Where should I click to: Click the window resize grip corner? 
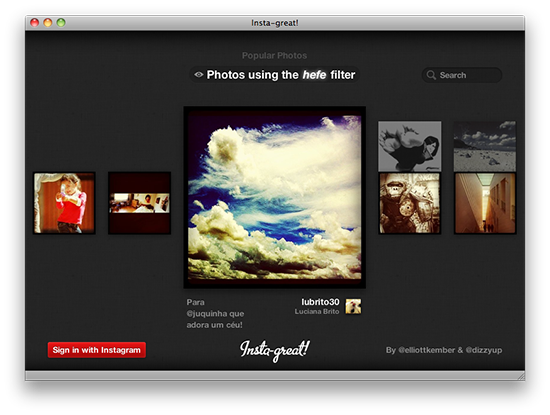pyautogui.click(x=521, y=376)
